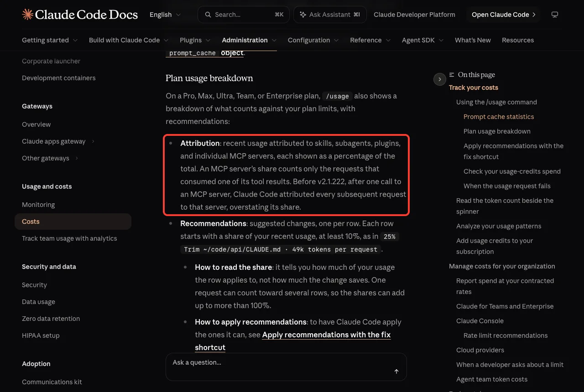Viewport: 584px width, 392px height.
Task: Jump to Track your costs heading link
Action: point(474,88)
